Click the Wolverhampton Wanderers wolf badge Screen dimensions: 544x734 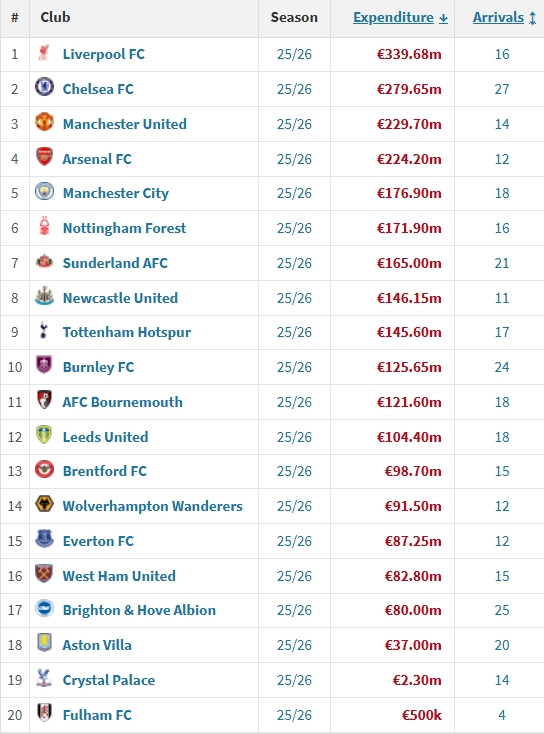44,504
